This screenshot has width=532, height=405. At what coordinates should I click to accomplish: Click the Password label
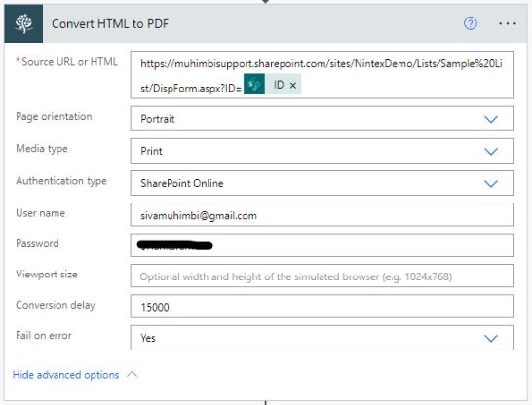pyautogui.click(x=37, y=243)
